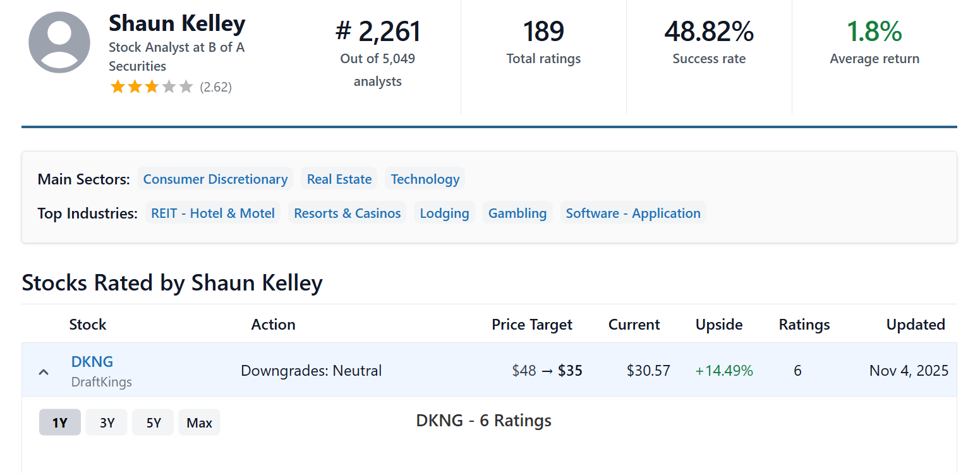Click the Consumer Discretionary sector tag

coord(215,179)
